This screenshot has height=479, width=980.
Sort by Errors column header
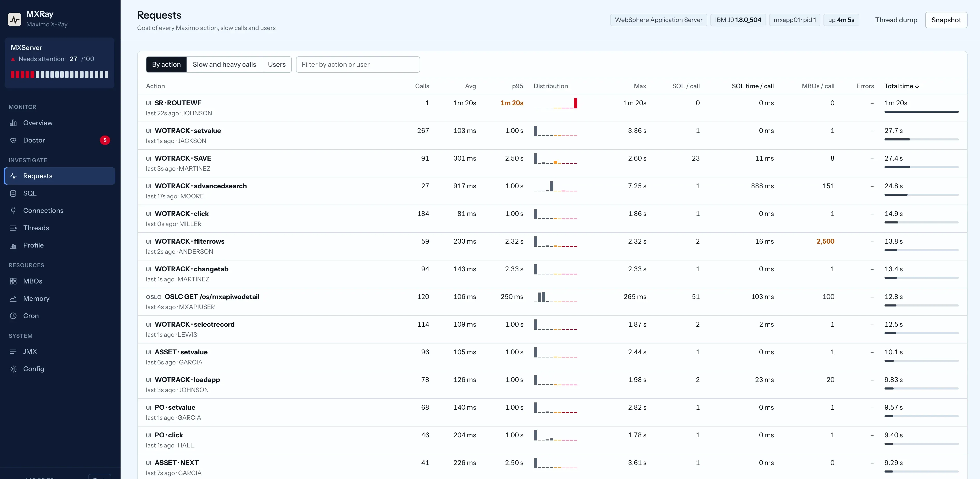[x=865, y=86]
